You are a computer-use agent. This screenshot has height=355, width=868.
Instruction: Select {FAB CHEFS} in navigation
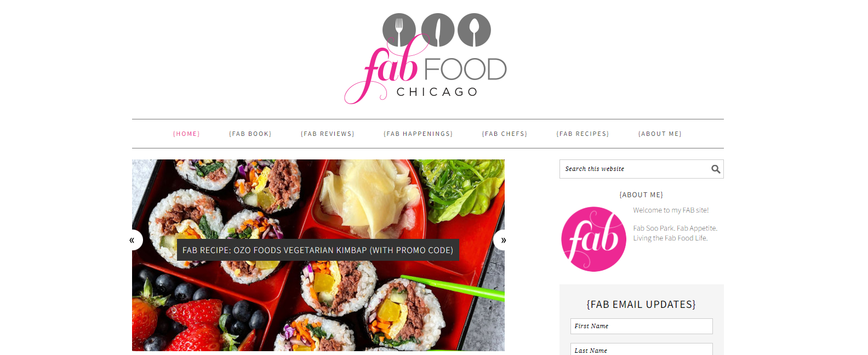505,134
